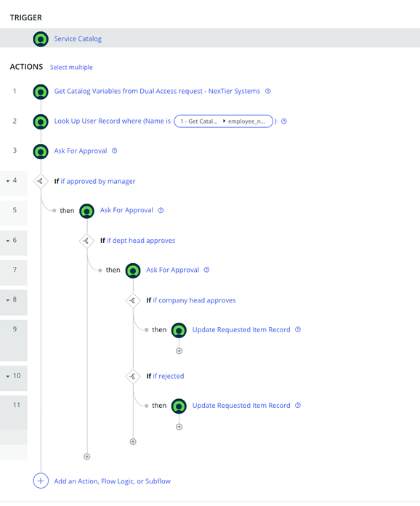Click the if company head approves diamond icon
This screenshot has width=420, height=506.
coord(133,300)
